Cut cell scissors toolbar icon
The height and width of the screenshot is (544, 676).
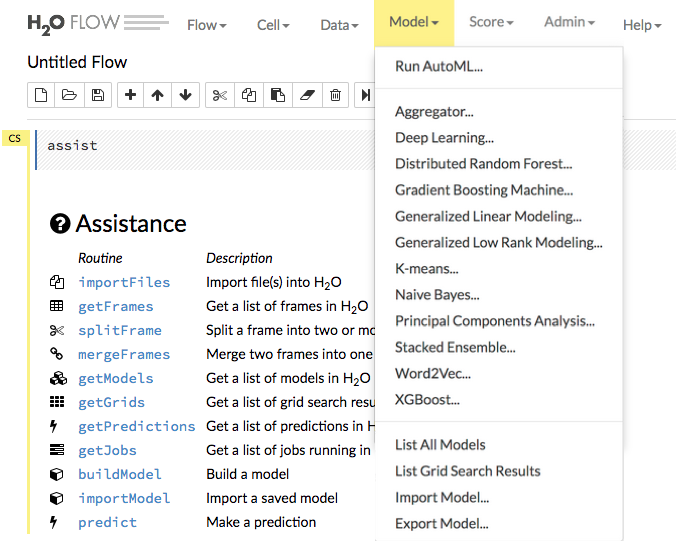[x=220, y=95]
